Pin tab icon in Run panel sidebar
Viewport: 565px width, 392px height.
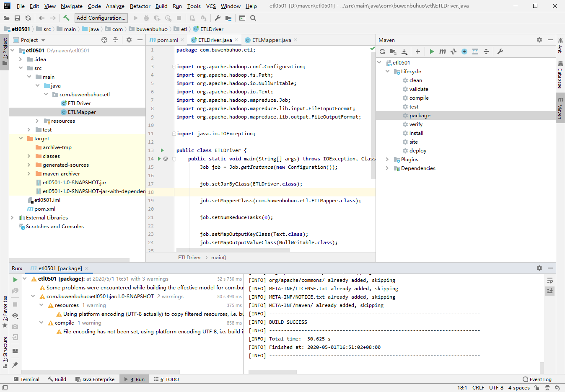[x=15, y=365]
